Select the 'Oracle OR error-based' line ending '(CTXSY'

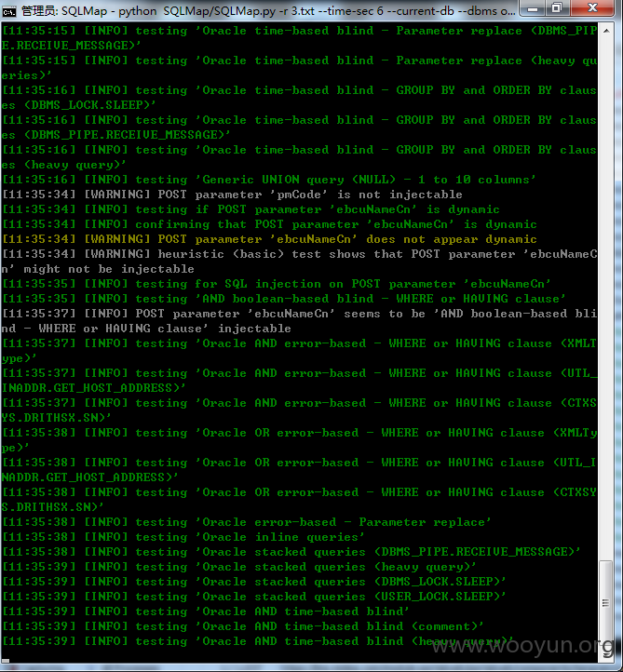click(x=299, y=492)
